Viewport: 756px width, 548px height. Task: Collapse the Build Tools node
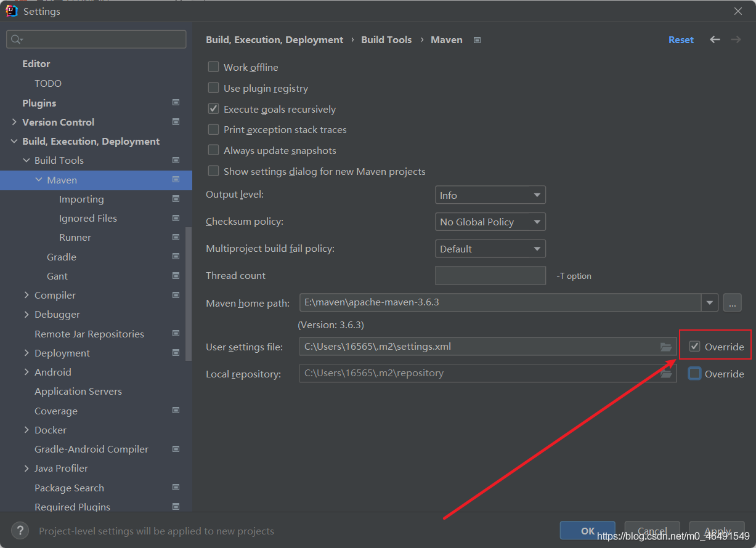(x=26, y=160)
